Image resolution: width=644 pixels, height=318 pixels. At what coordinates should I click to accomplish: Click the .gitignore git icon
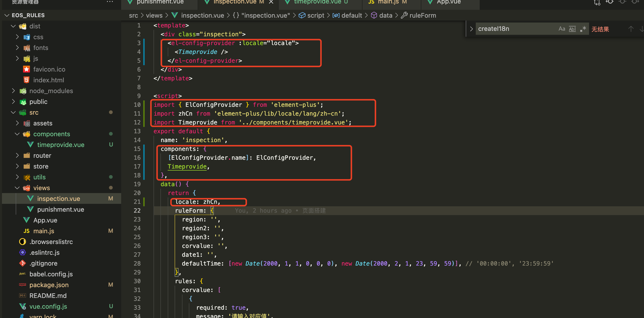click(23, 263)
